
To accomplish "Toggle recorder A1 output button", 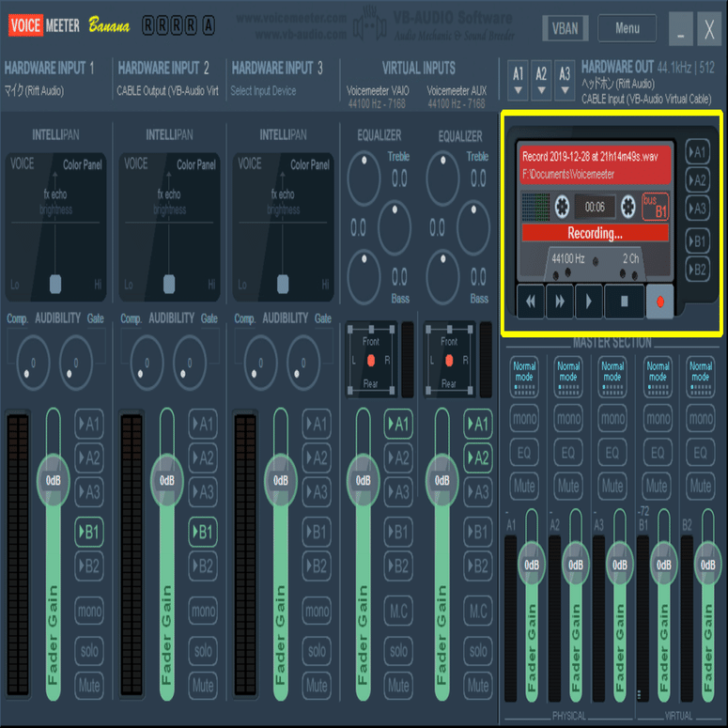I will [697, 152].
